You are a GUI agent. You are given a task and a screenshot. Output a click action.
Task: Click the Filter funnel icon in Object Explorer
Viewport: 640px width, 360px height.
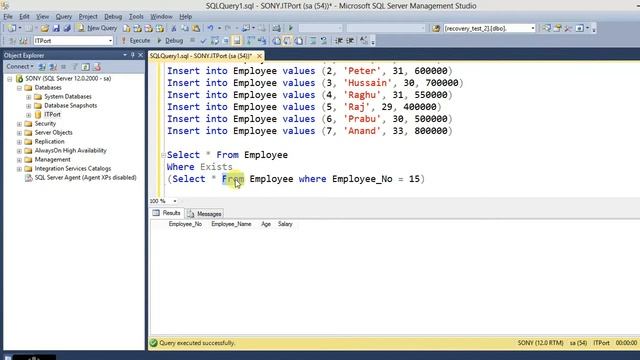click(x=75, y=67)
